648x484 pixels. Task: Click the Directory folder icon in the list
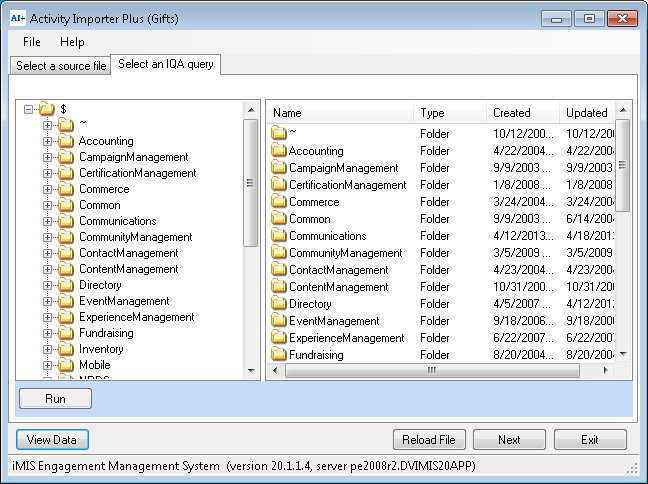pos(279,304)
